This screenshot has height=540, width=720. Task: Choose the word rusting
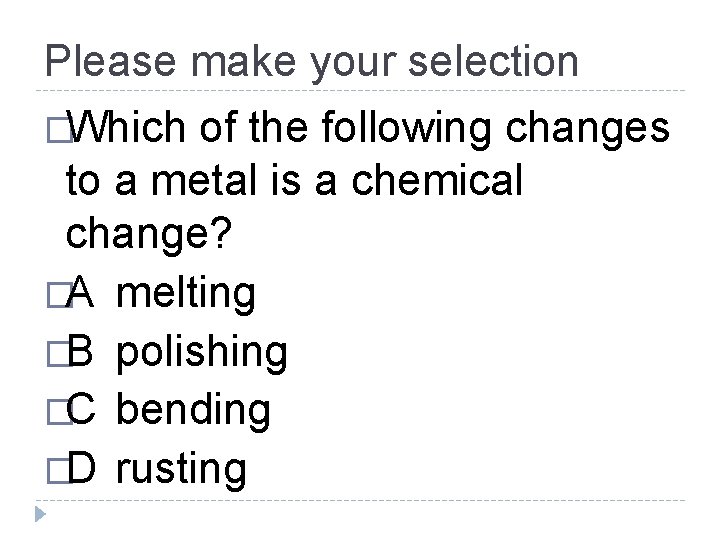tap(181, 470)
